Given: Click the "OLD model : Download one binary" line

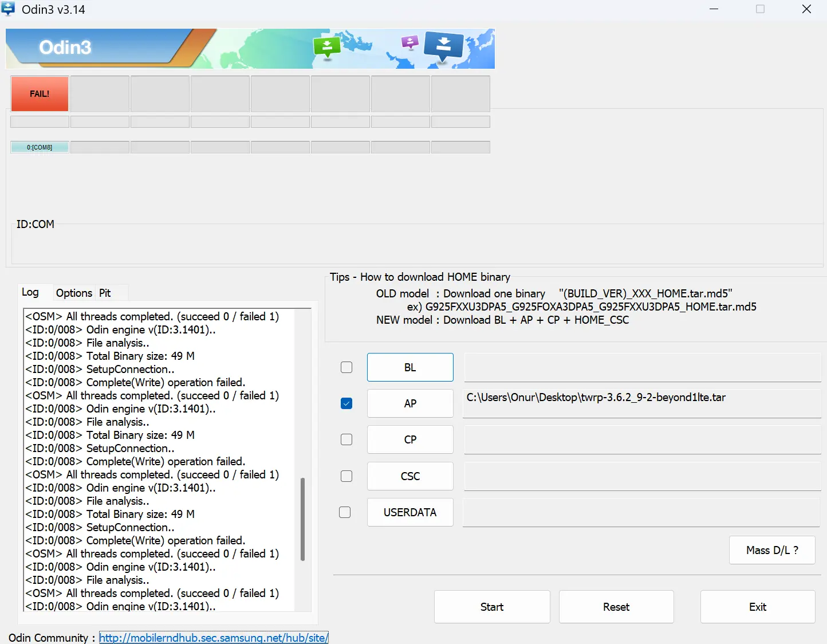Looking at the screenshot, I should click(554, 293).
